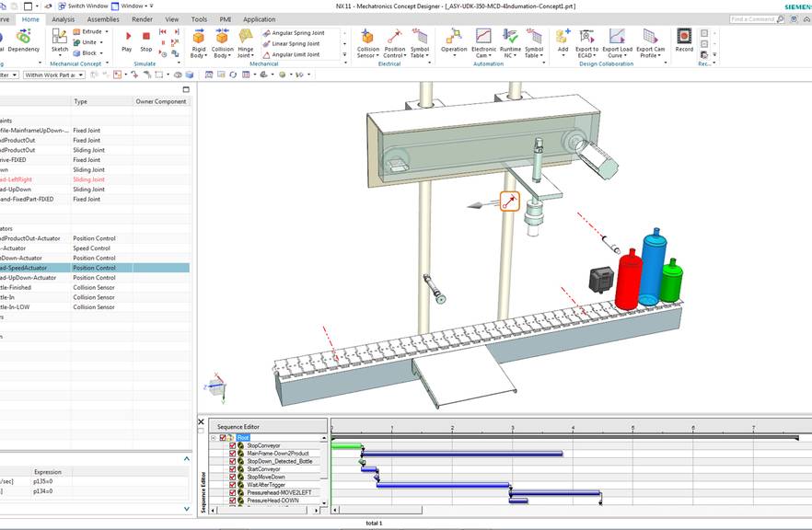The image size is (812, 530).
Task: Stop the running simulation
Action: point(145,37)
